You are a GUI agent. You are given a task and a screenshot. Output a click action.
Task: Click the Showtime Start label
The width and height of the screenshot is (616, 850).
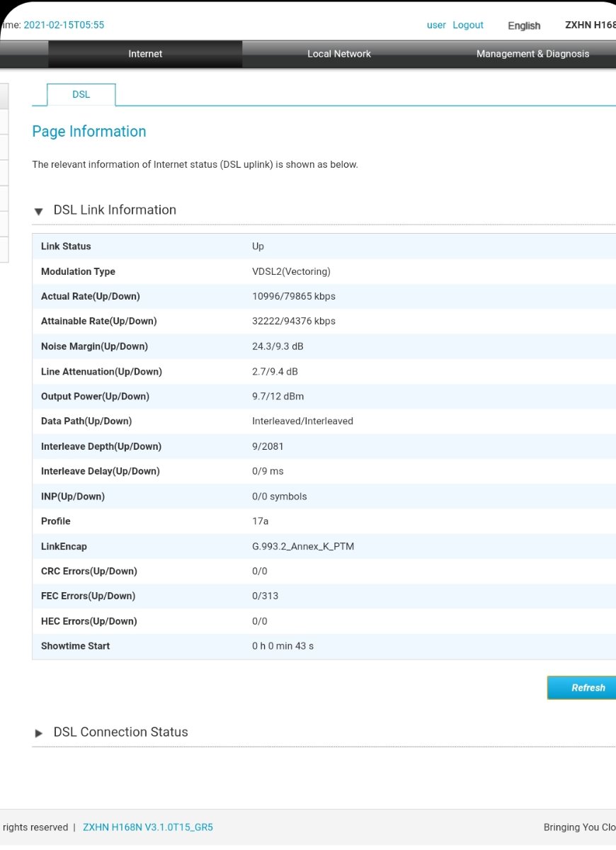[75, 646]
